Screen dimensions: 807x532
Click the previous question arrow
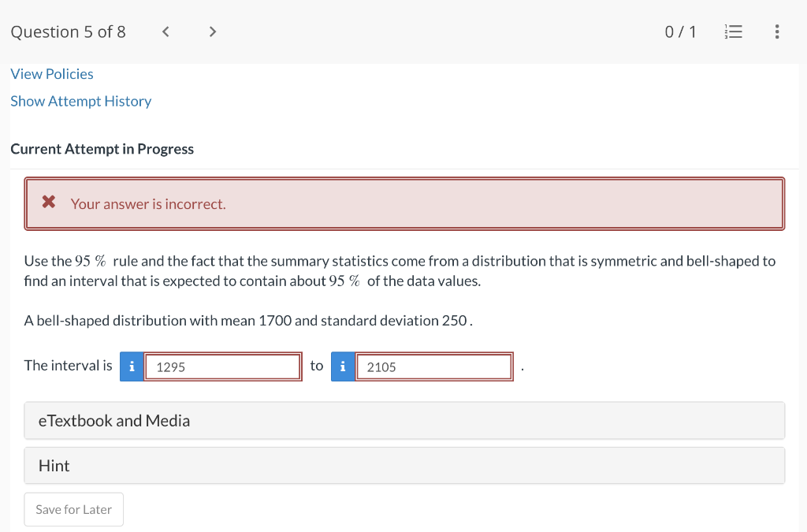click(x=165, y=32)
